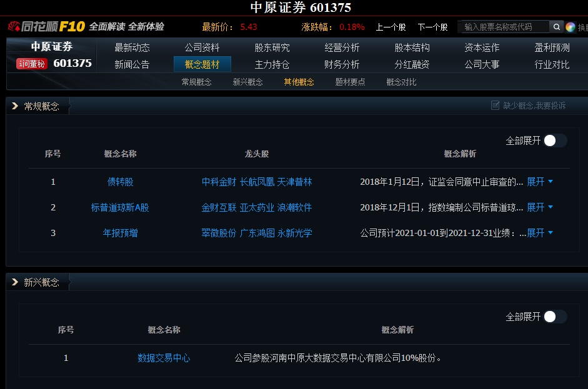Click the stock code 601375 under 中原证券

coord(72,63)
